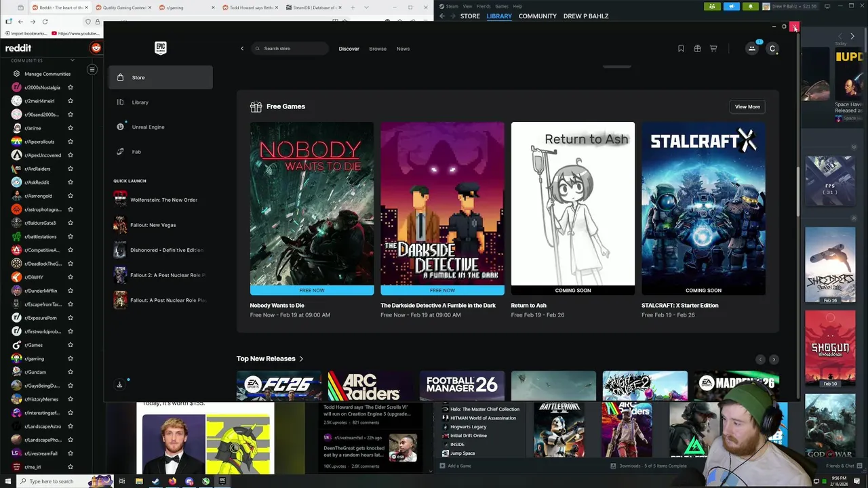
Task: Switch to Epic News tab
Action: (403, 49)
